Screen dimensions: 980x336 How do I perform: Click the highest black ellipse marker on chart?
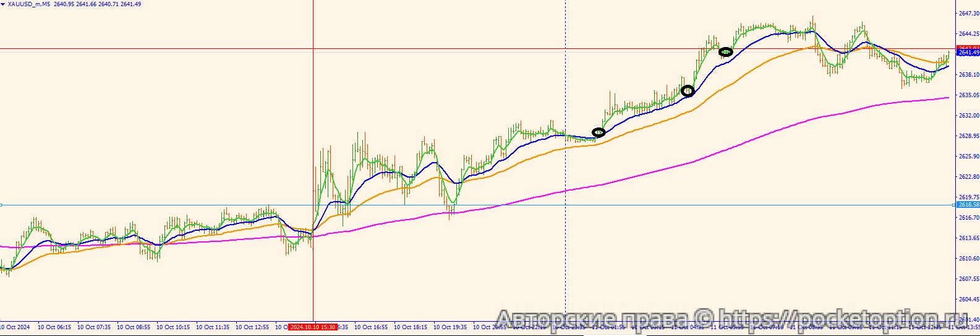[726, 53]
